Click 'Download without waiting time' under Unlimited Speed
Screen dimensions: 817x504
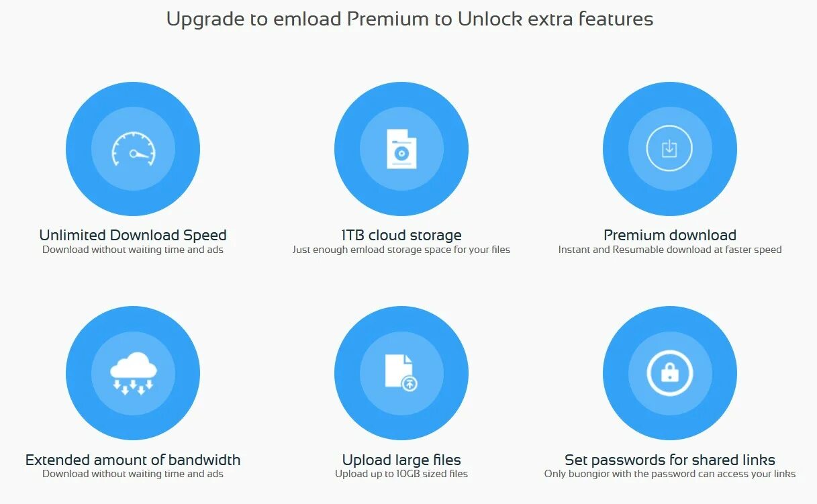click(x=133, y=250)
